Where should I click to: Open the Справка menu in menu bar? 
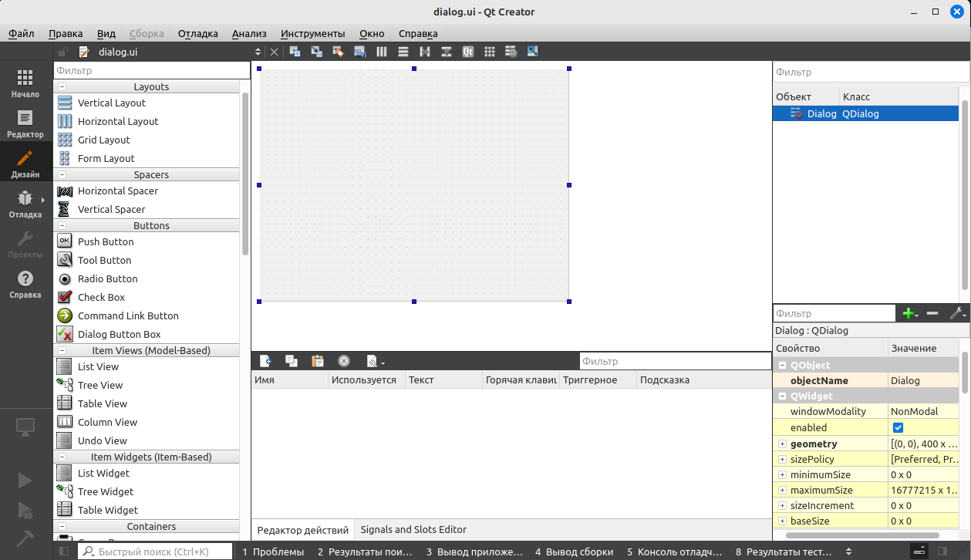click(x=418, y=33)
